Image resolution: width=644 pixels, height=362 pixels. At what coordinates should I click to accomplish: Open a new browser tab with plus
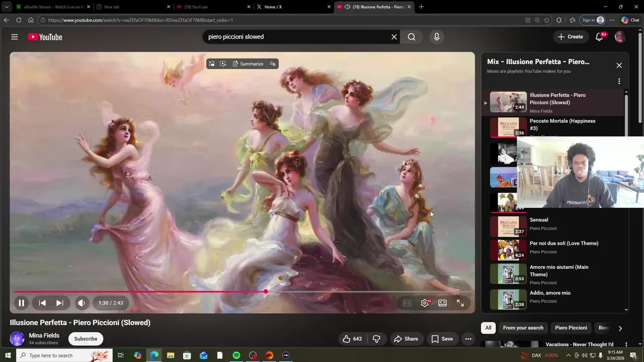click(x=421, y=7)
